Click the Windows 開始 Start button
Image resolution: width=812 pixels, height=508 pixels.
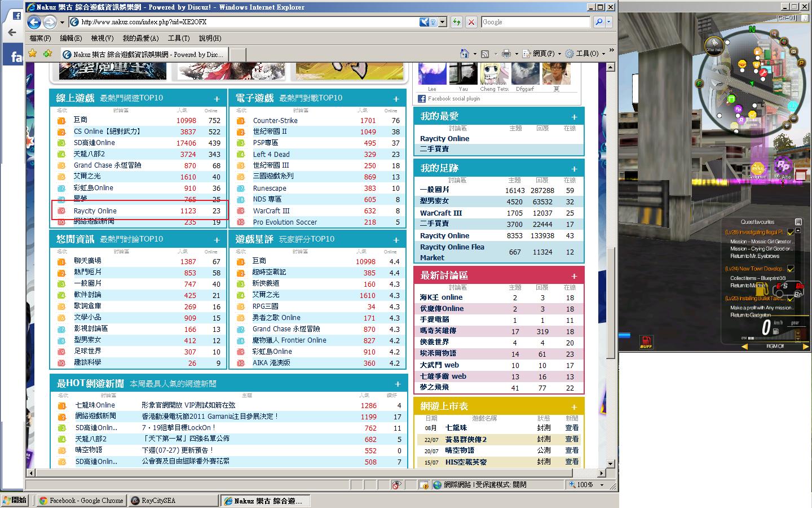[x=14, y=500]
